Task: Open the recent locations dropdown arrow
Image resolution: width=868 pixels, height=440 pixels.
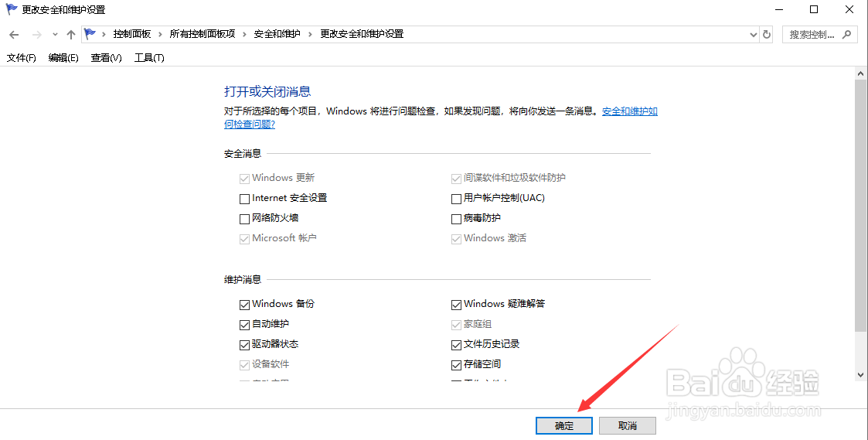Action: 55,34
